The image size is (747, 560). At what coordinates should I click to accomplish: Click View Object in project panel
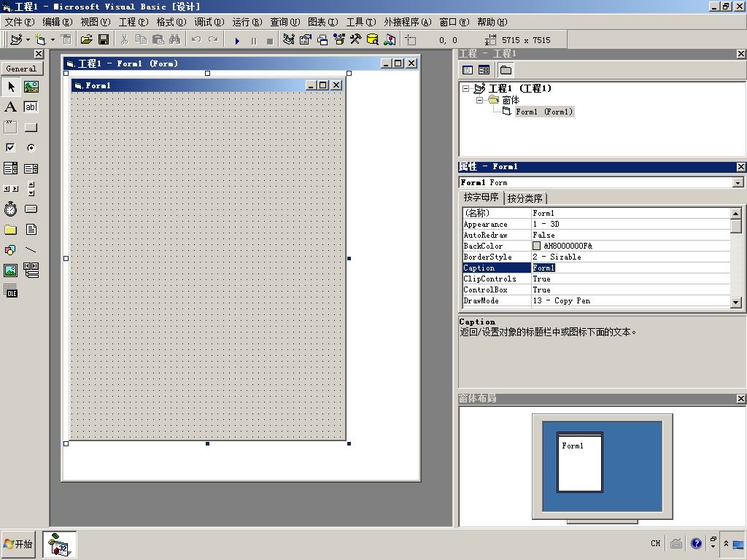(x=484, y=71)
